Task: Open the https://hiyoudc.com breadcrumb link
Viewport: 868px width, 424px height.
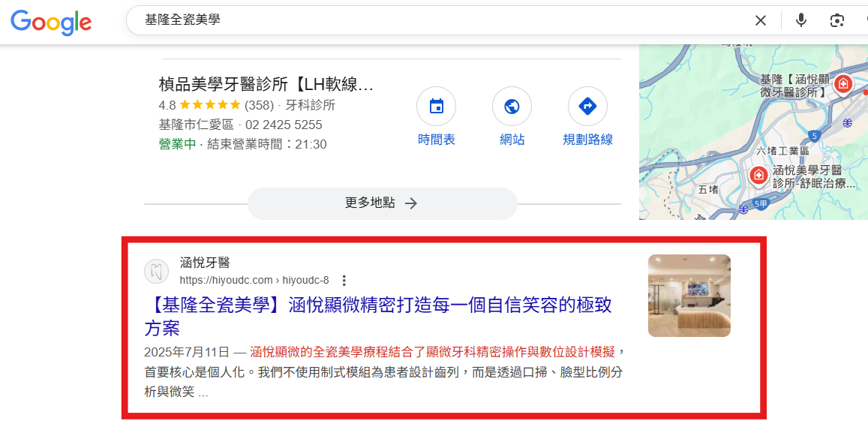Action: pos(254,279)
